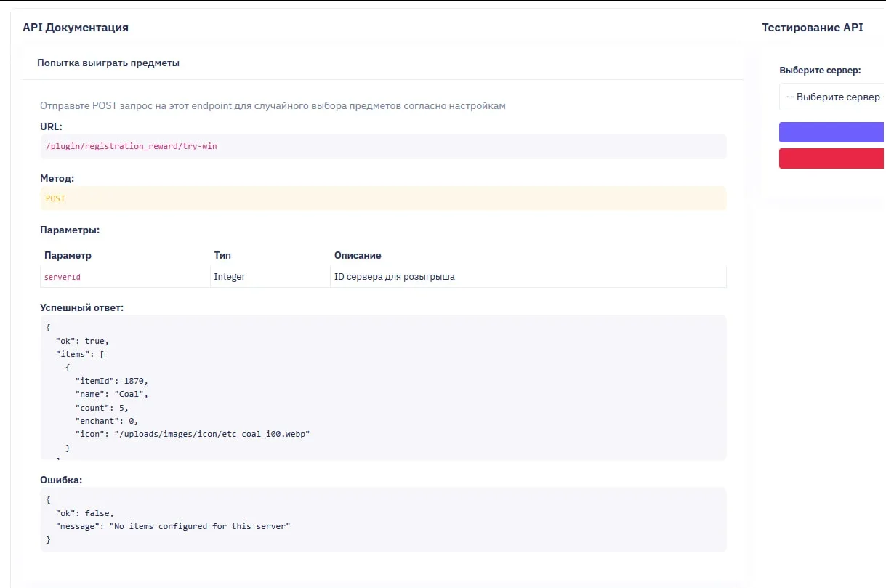
Task: Click the 'API Документация' heading
Action: click(x=76, y=28)
